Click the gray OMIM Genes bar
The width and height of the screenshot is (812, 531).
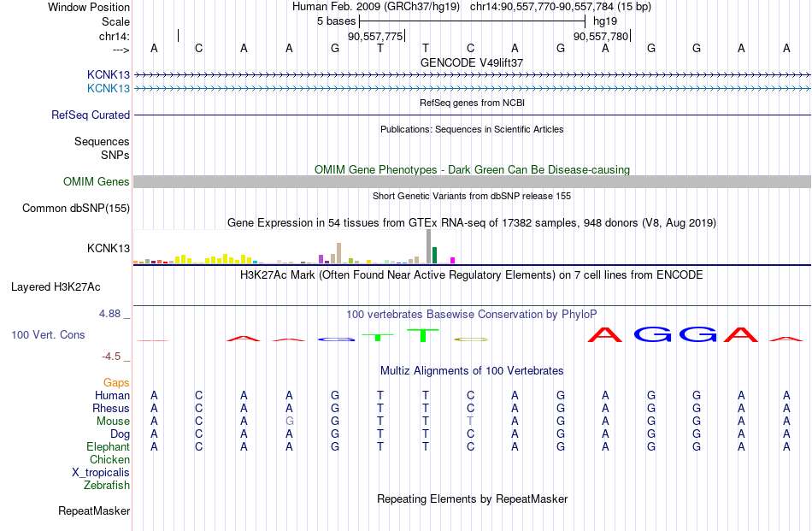pyautogui.click(x=472, y=181)
